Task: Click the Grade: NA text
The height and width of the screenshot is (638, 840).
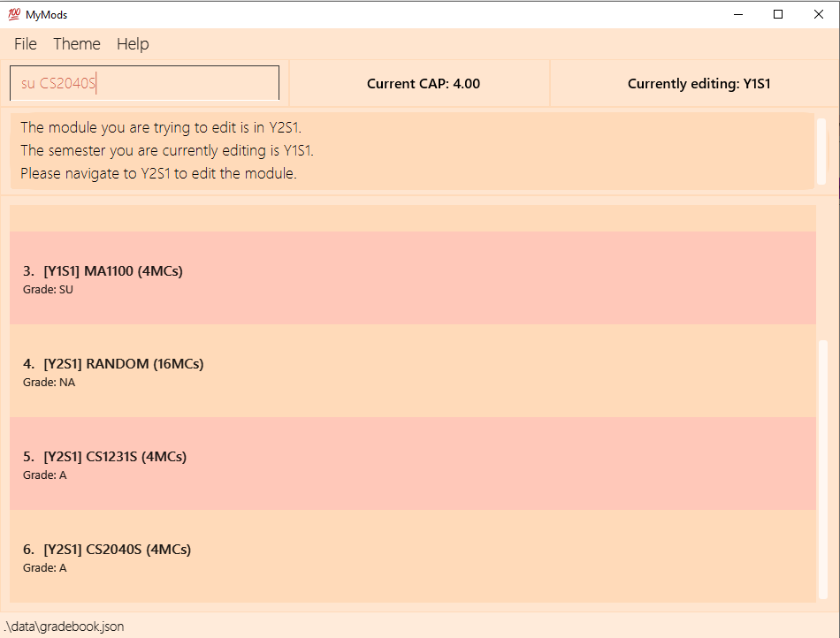Action: (49, 382)
